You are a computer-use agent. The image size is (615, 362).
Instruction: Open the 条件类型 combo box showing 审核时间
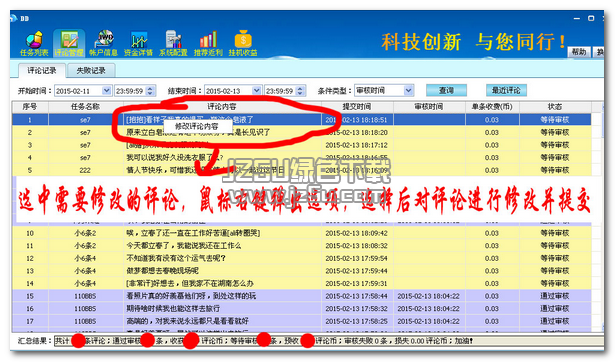point(384,91)
